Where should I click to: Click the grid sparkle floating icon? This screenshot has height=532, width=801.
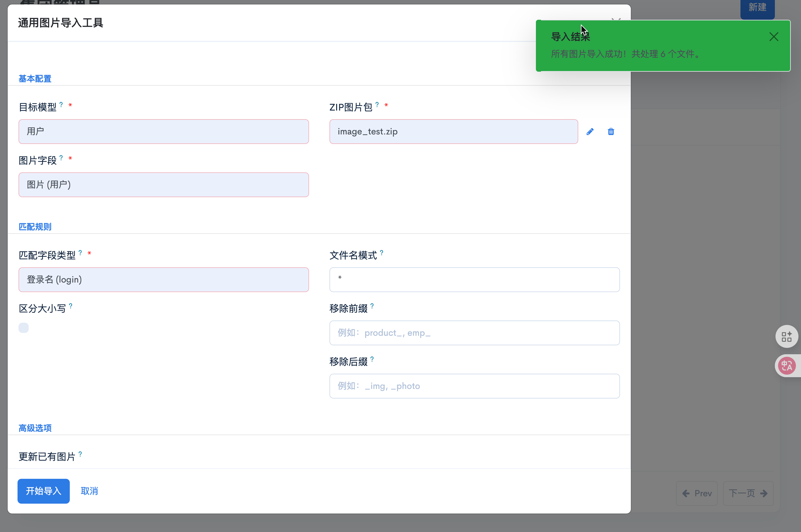[786, 336]
